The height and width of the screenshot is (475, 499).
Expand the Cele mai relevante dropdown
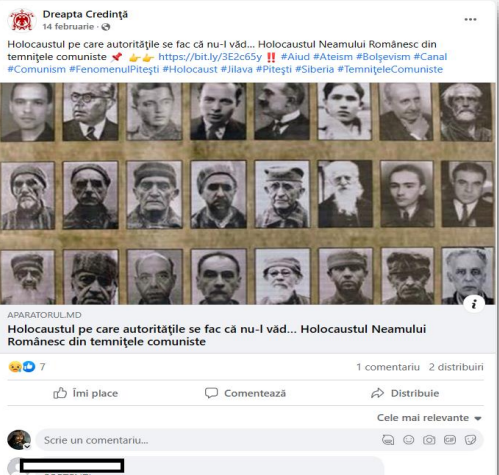pos(429,418)
